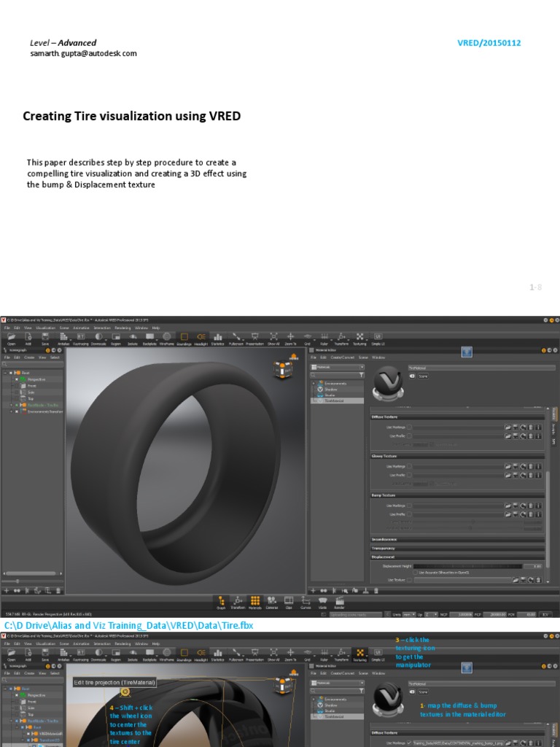The height and width of the screenshot is (747, 560).
Task: Check Use Accurate Silhouettes in OpenGL
Action: 415,573
